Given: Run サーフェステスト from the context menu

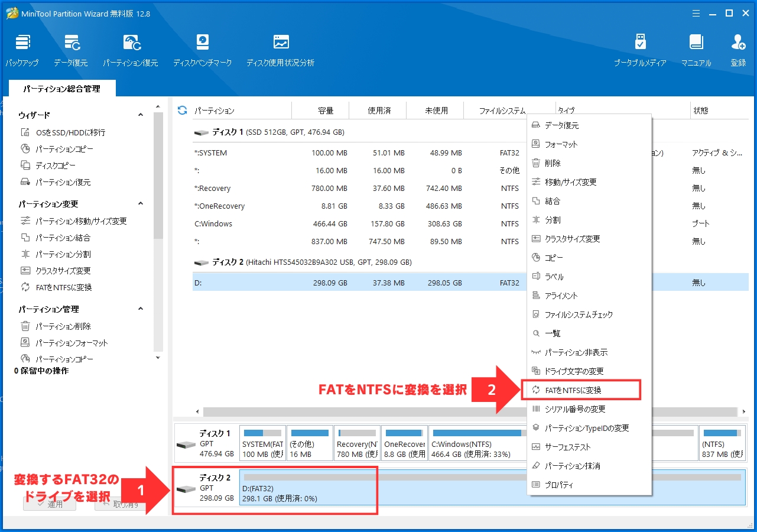Looking at the screenshot, I should point(589,447).
